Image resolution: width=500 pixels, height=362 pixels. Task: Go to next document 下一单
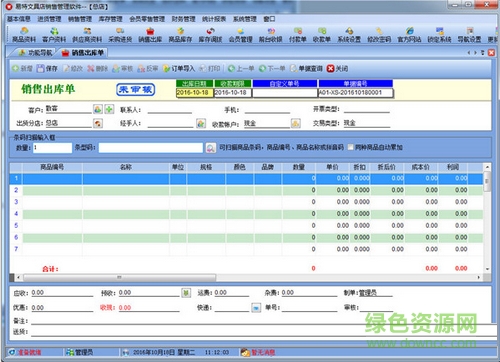272,68
